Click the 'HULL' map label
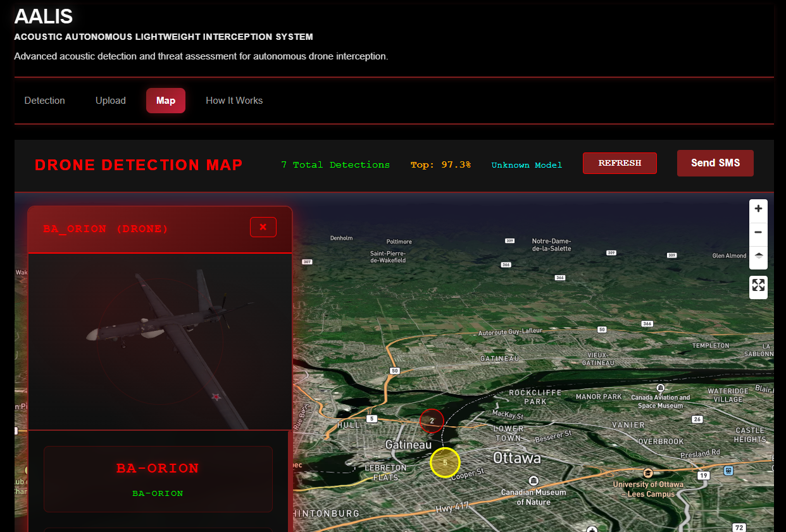This screenshot has height=532, width=786. coord(349,425)
